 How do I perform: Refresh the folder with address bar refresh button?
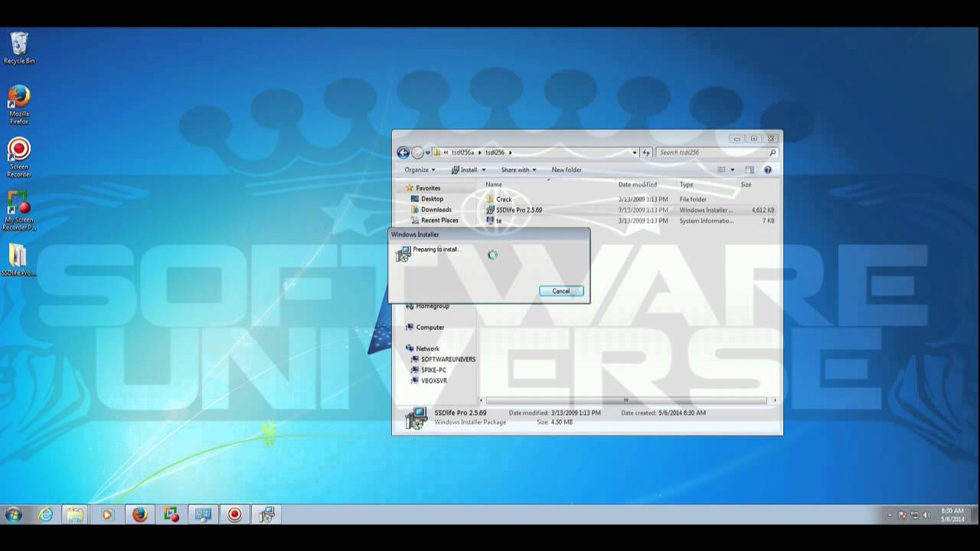[646, 152]
